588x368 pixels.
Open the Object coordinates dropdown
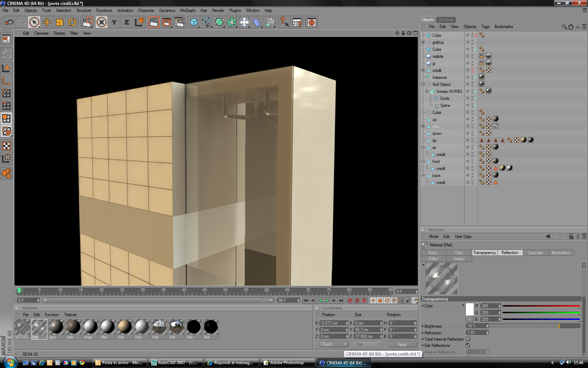tap(334, 344)
